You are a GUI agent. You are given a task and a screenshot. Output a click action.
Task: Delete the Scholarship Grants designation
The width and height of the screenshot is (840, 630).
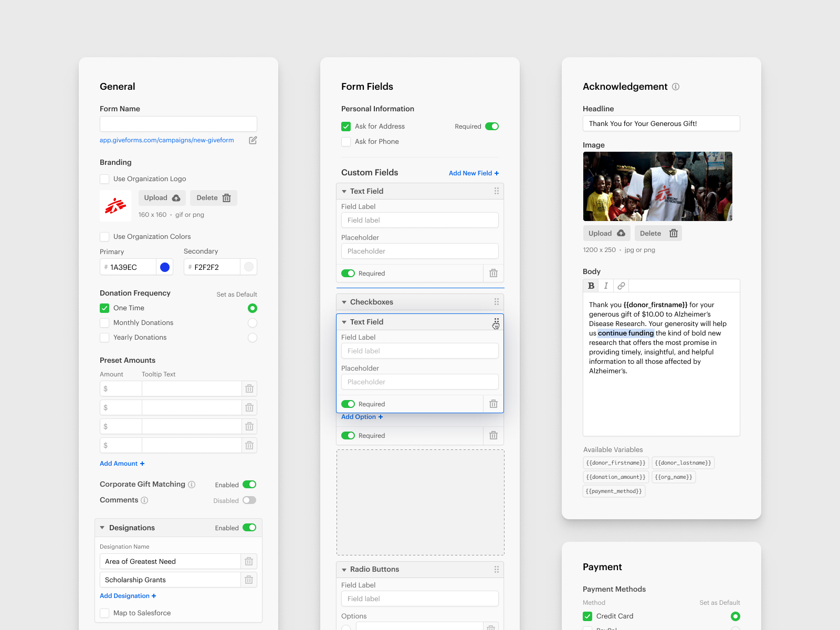coord(249,580)
